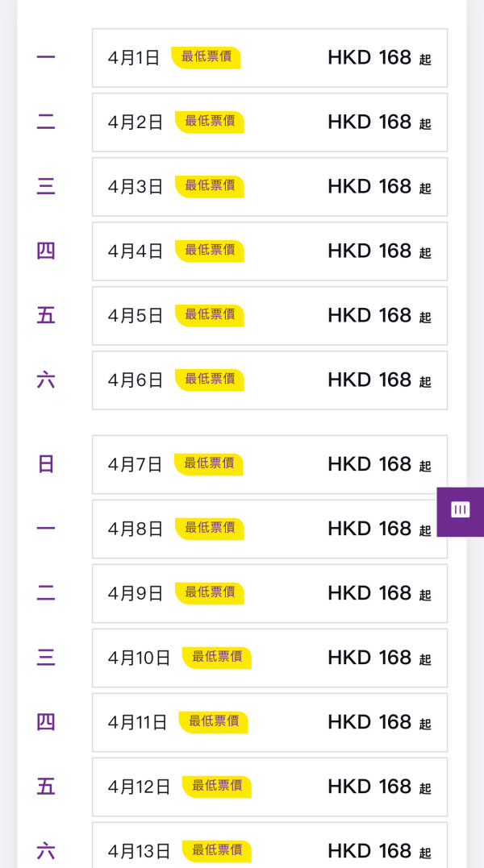The height and width of the screenshot is (868, 484).
Task: Click the Saturday (六) weekday label
Action: (45, 380)
